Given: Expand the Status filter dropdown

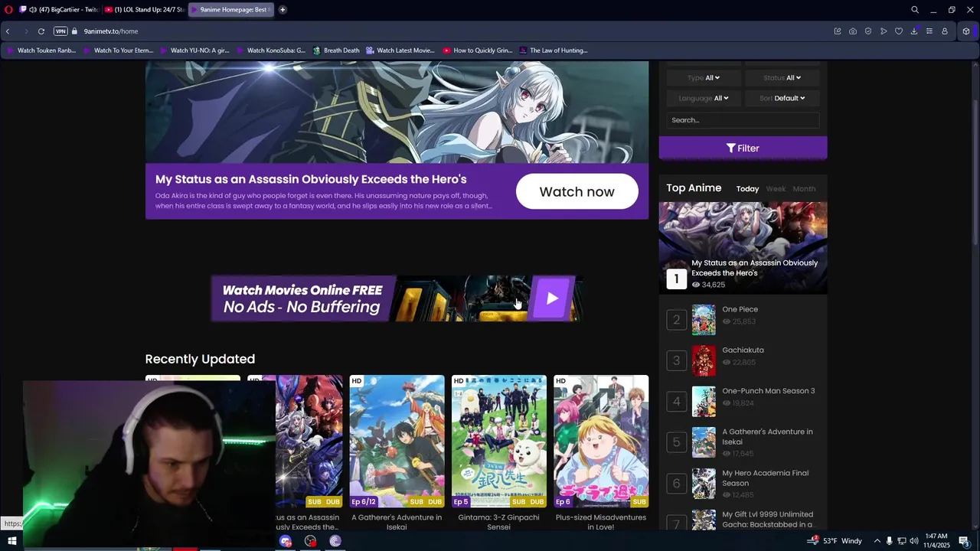Looking at the screenshot, I should click(x=782, y=78).
